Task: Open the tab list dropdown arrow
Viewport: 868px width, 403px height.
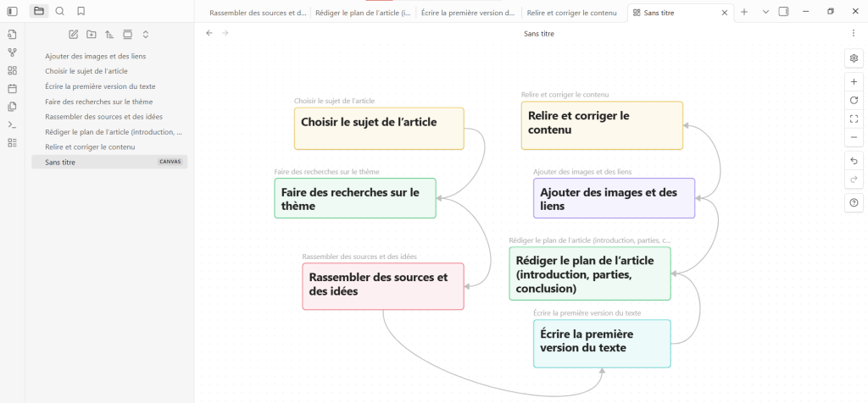Action: point(765,12)
